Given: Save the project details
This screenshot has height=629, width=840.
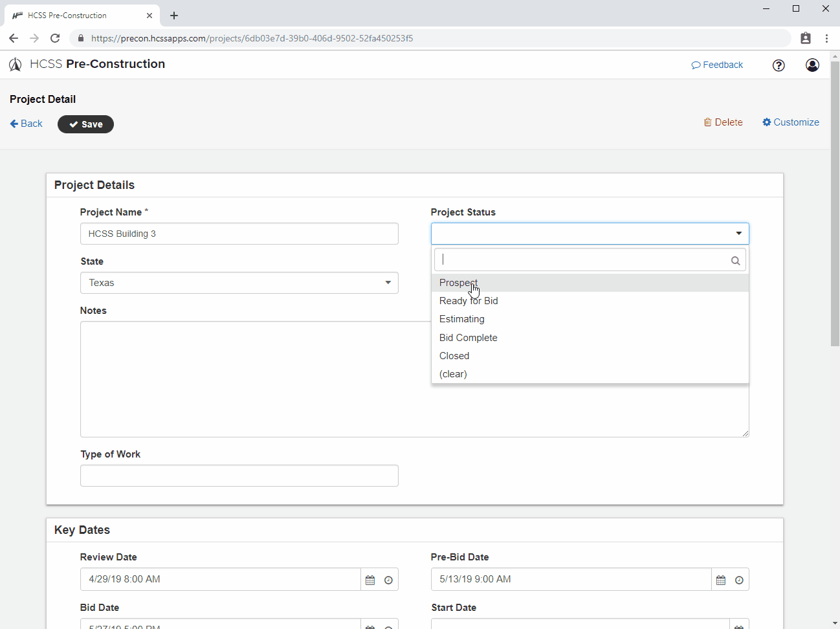Looking at the screenshot, I should click(x=85, y=124).
